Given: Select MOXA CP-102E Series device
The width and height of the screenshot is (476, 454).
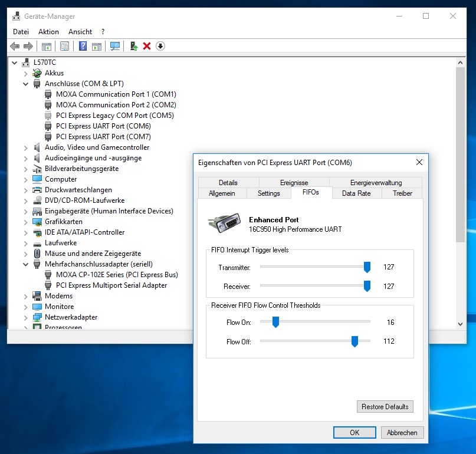Looking at the screenshot, I should tap(116, 275).
